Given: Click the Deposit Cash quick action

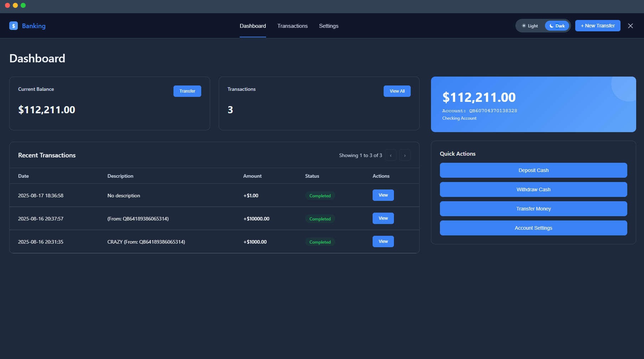Looking at the screenshot, I should click(533, 170).
